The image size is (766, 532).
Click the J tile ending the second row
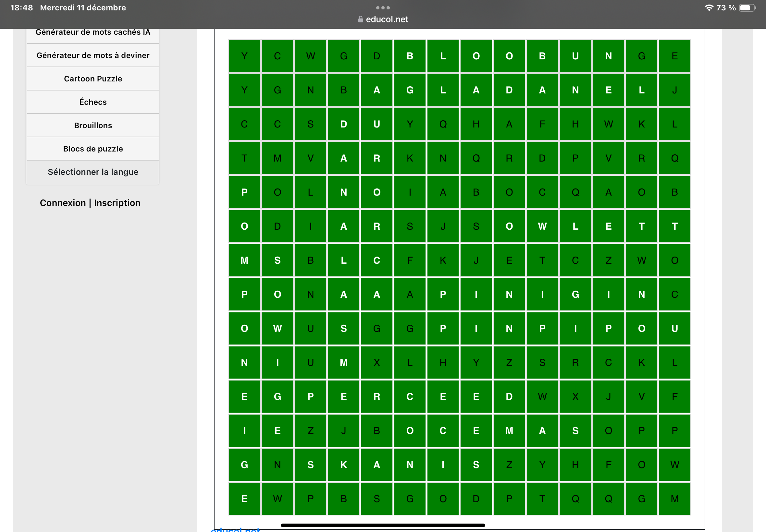point(674,90)
